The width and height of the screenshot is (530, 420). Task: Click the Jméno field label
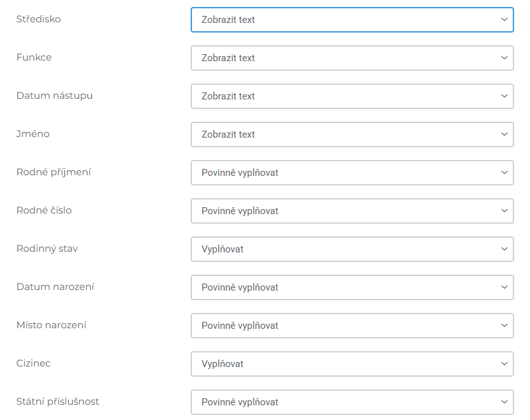[33, 134]
